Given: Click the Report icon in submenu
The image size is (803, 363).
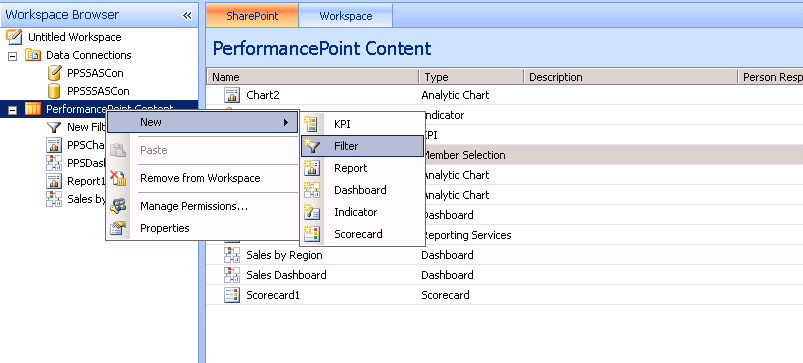Looking at the screenshot, I should [x=311, y=168].
